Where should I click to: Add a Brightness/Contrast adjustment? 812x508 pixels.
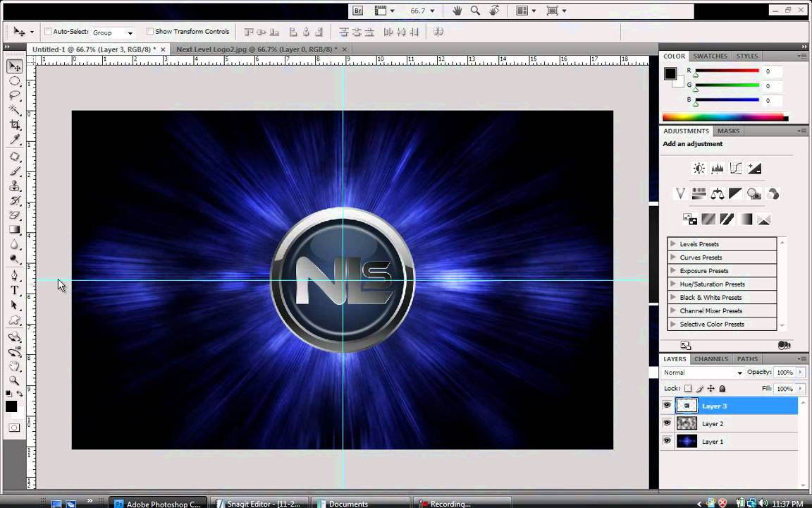699,168
